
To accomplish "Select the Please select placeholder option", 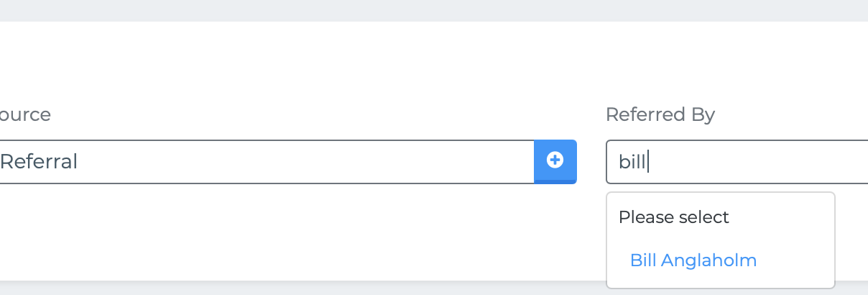I will [674, 217].
